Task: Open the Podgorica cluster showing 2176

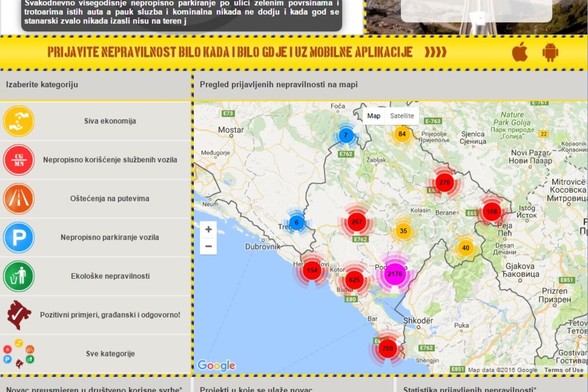Action: click(394, 274)
